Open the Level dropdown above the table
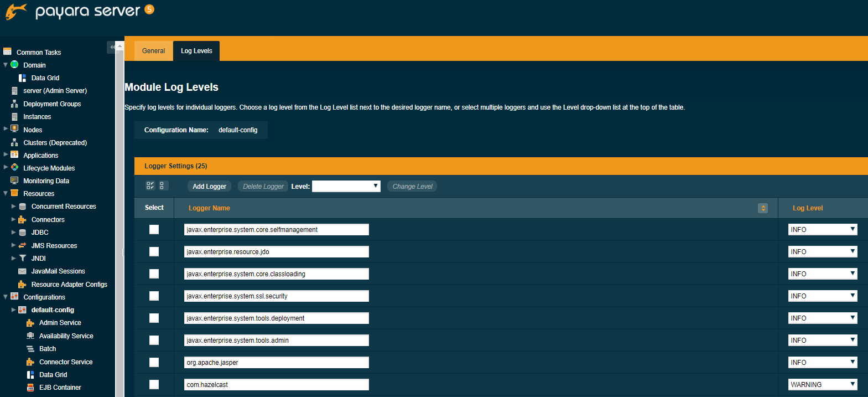The height and width of the screenshot is (397, 868). [x=346, y=187]
